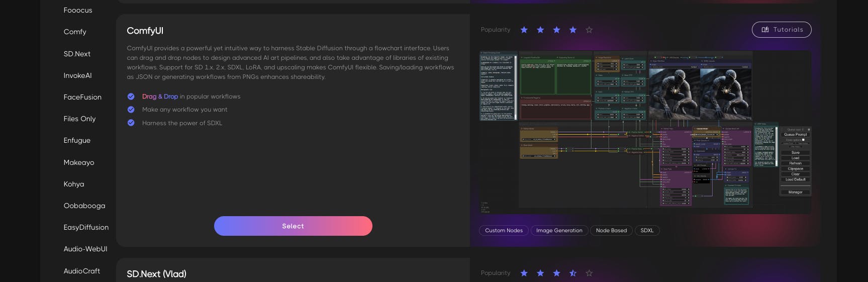Go to SD.Next in the sidebar
The width and height of the screenshot is (868, 282).
[x=77, y=54]
